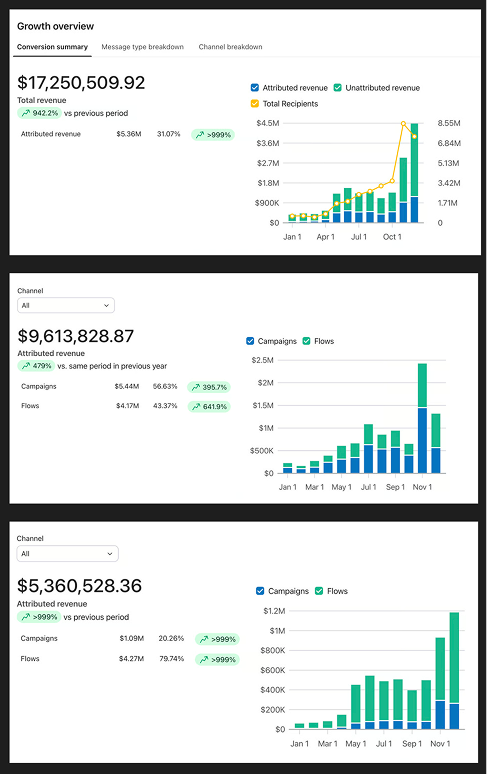
Task: Click the Total revenue label
Action: [x=41, y=100]
